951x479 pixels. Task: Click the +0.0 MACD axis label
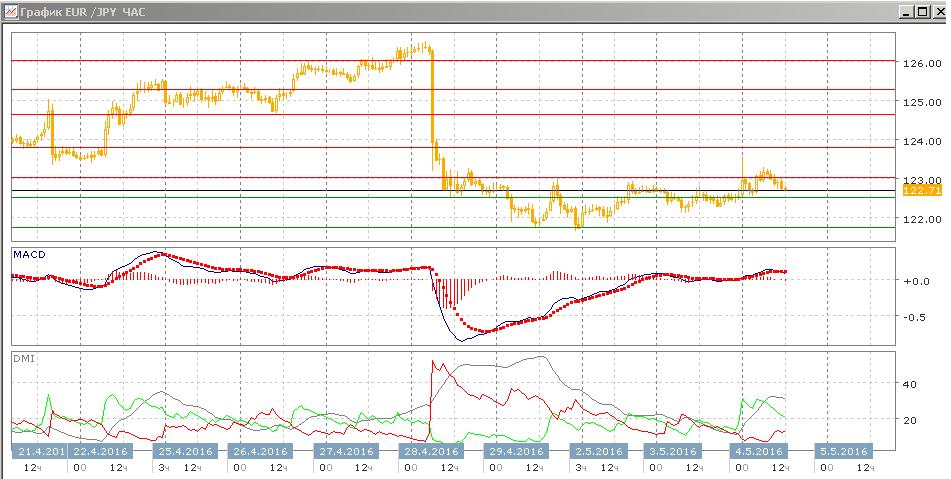[x=916, y=281]
